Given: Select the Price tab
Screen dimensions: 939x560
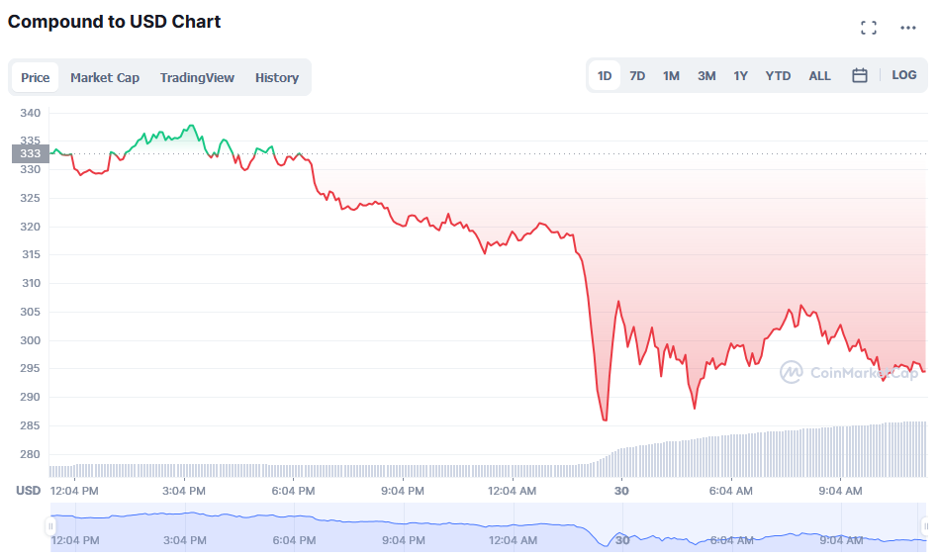Looking at the screenshot, I should point(36,77).
